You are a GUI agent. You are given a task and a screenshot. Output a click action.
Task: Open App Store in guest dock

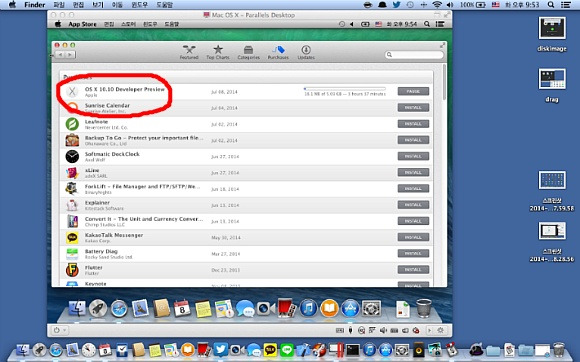[350, 308]
